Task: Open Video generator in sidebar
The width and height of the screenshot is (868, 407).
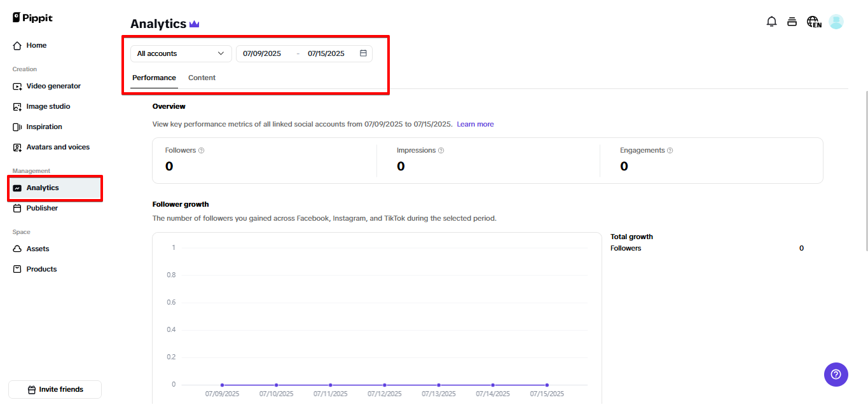Action: [x=53, y=86]
